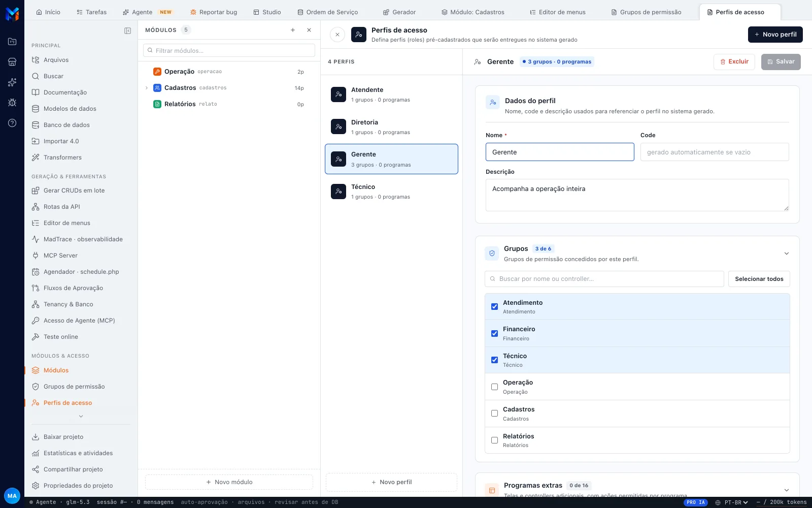Open the help icon in left rail
Screen dimensions: 812x508
pos(12,123)
